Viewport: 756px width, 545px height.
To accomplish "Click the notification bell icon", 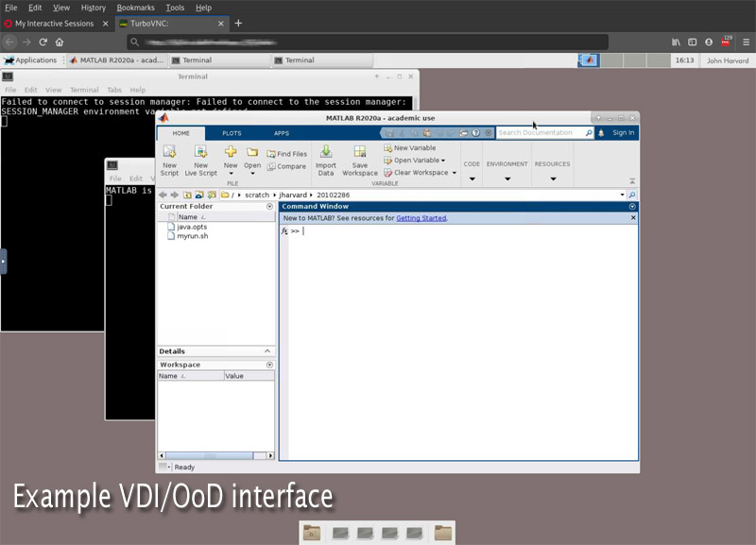I will pyautogui.click(x=602, y=133).
